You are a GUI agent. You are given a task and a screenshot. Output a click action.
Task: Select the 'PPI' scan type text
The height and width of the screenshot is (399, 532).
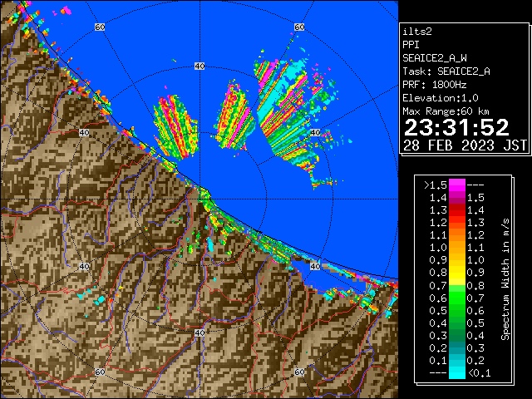411,45
